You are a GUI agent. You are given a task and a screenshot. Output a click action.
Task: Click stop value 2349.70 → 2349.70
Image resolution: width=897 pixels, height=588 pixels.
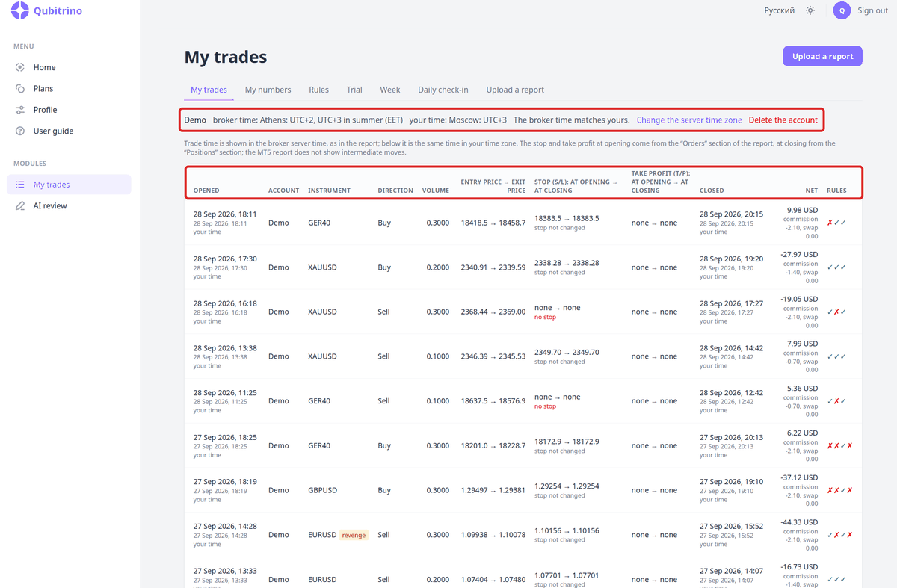click(567, 352)
